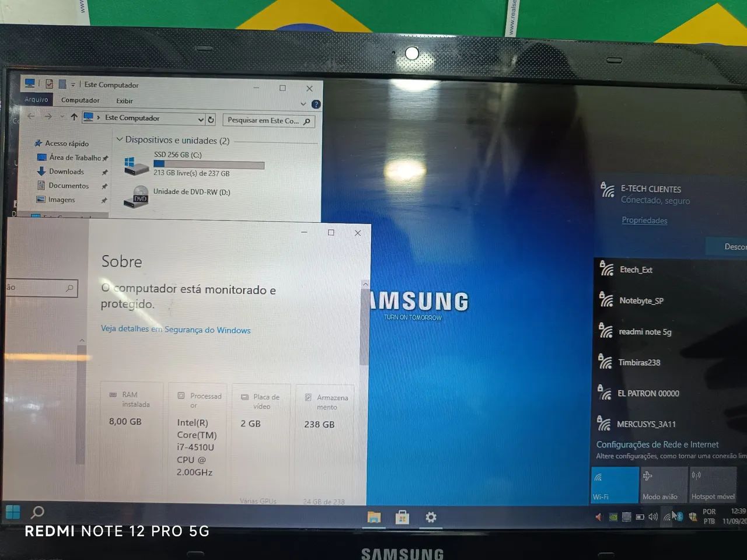
Task: Collapse the Dispositivos e unidades group
Action: pyautogui.click(x=120, y=139)
